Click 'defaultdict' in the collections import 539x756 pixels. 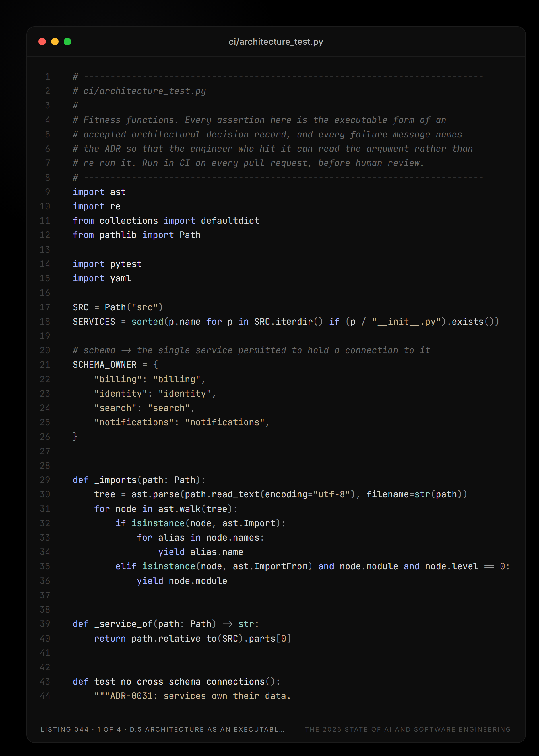(x=230, y=221)
